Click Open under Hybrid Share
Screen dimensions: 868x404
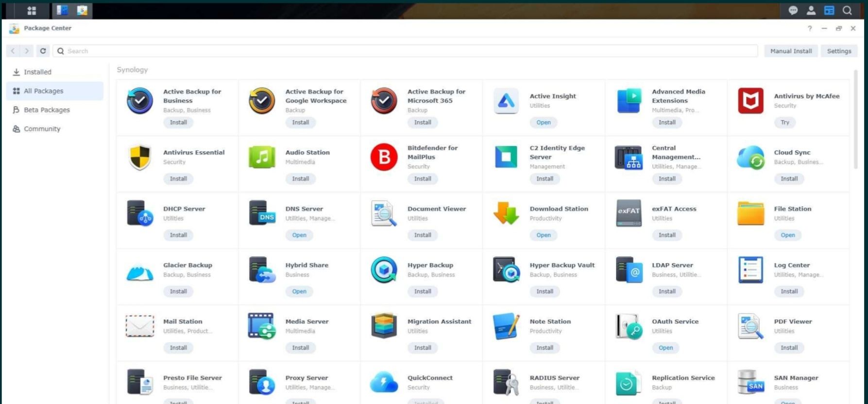(299, 292)
